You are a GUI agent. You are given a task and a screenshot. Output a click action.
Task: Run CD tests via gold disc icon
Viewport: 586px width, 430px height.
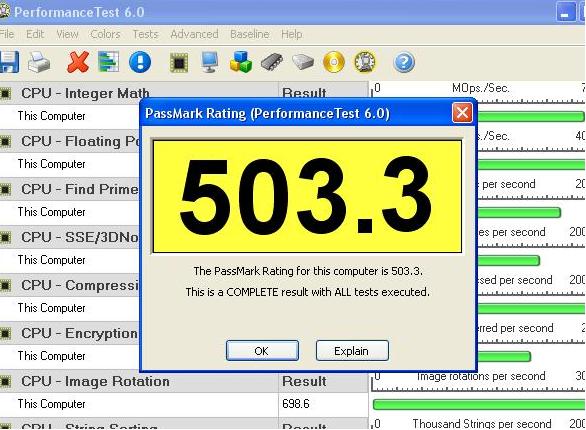334,62
